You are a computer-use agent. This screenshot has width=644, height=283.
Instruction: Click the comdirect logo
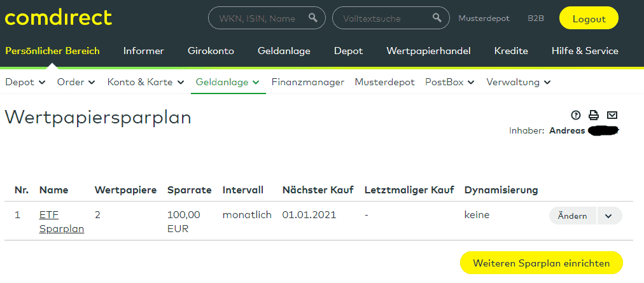(59, 18)
